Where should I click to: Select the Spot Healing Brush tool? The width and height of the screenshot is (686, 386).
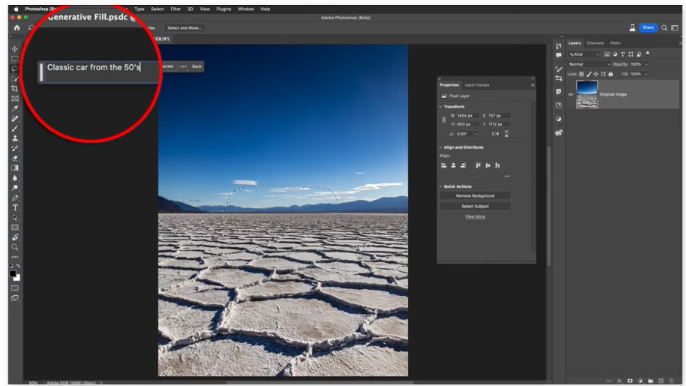15,118
